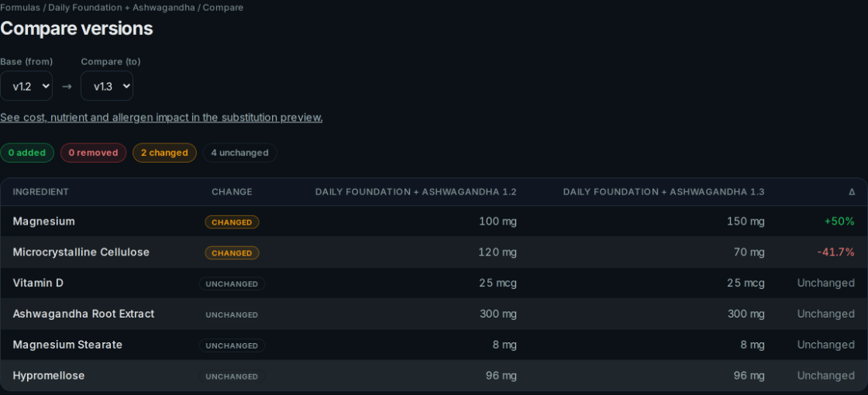
Task: Filter by the 4 unchanged chip
Action: pos(239,153)
